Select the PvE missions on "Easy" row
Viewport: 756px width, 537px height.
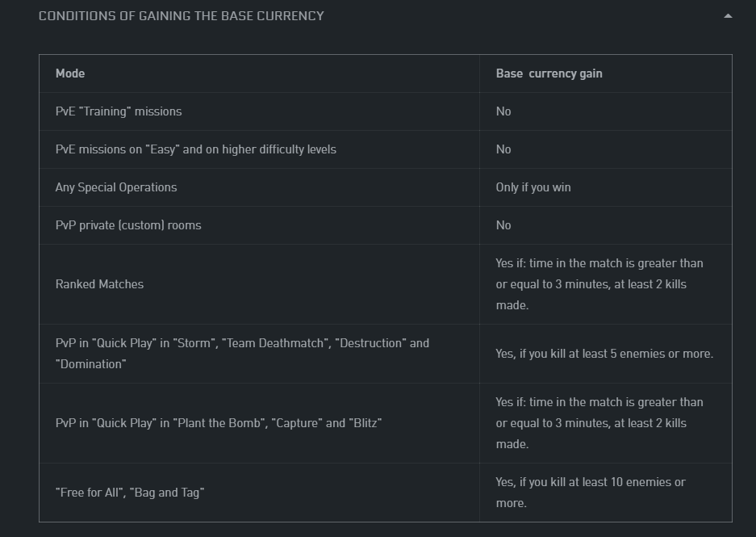[x=385, y=149]
